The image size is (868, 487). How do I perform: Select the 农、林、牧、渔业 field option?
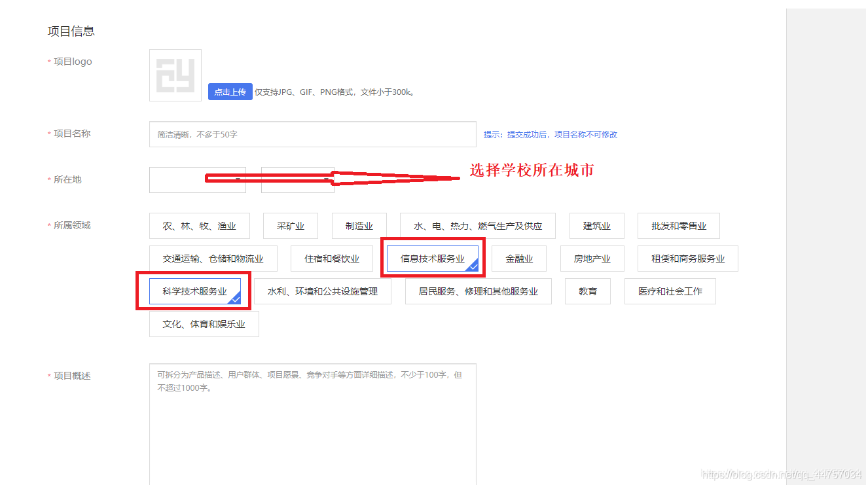(x=199, y=226)
